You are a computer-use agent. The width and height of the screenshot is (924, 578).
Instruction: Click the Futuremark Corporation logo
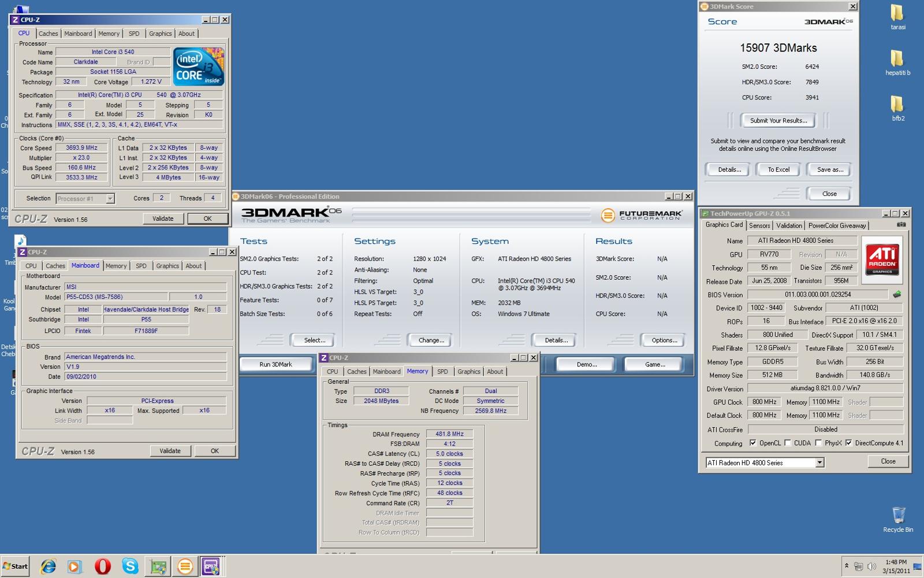pyautogui.click(x=641, y=216)
